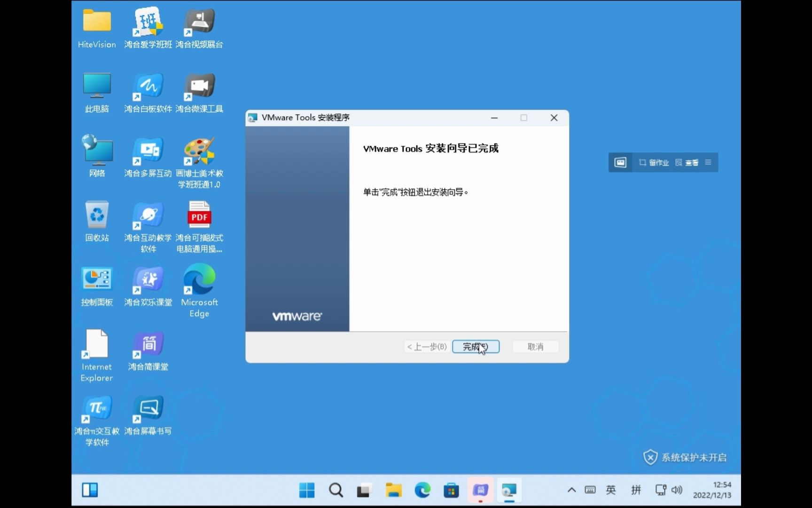Image resolution: width=812 pixels, height=508 pixels.
Task: Select the 控制面板 desktop icon
Action: (x=97, y=286)
